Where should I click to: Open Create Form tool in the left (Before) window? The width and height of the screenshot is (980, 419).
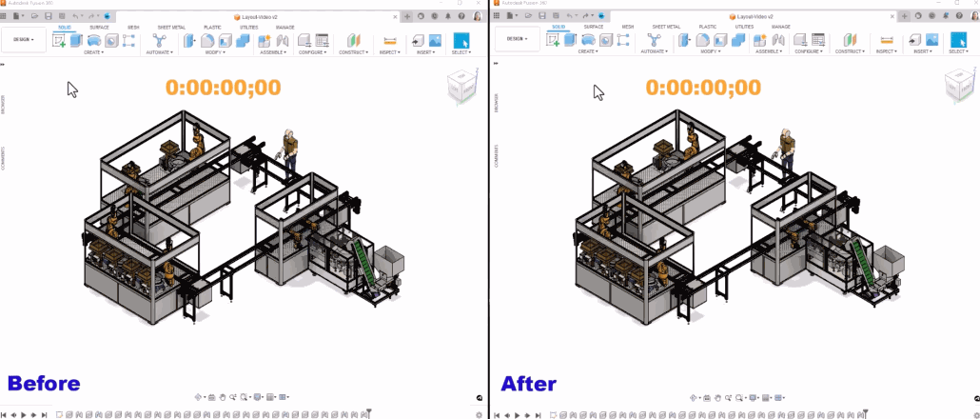94,41
